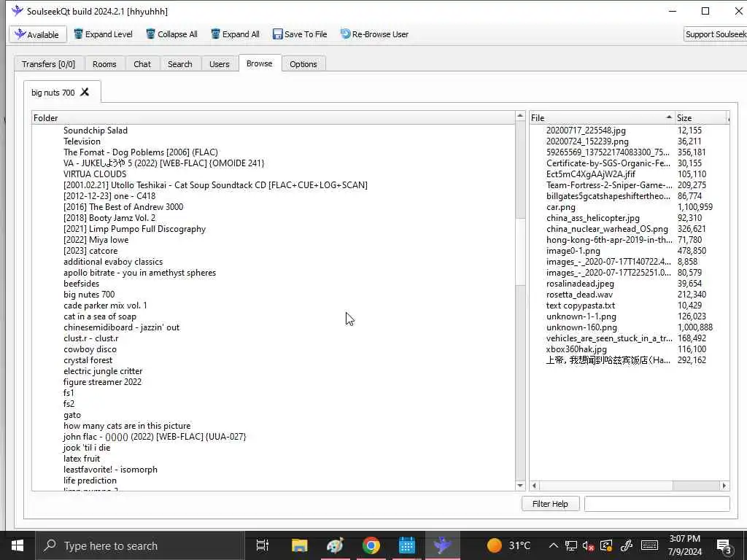747x560 pixels.
Task: Select The Fomat - Dog Poblems folder
Action: point(141,152)
